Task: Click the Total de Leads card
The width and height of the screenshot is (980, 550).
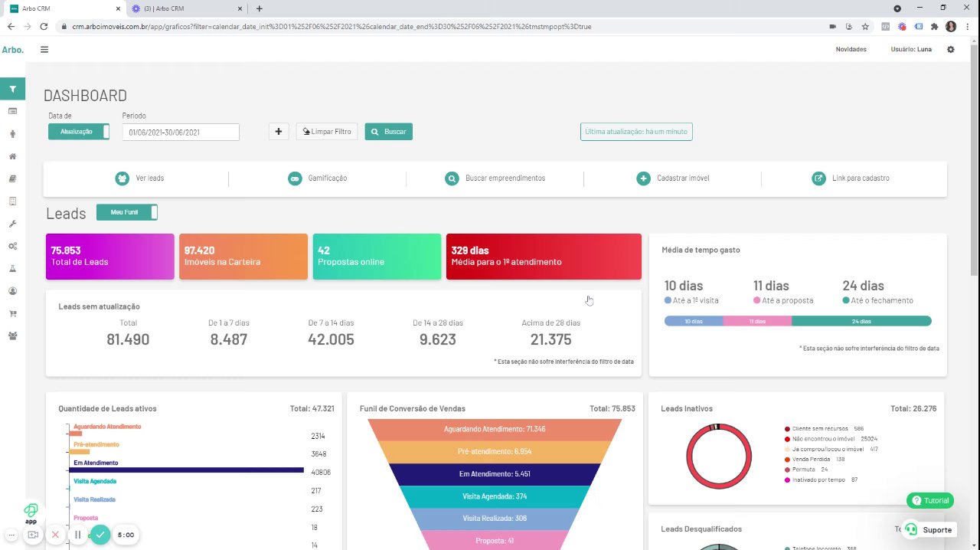Action: pos(110,257)
